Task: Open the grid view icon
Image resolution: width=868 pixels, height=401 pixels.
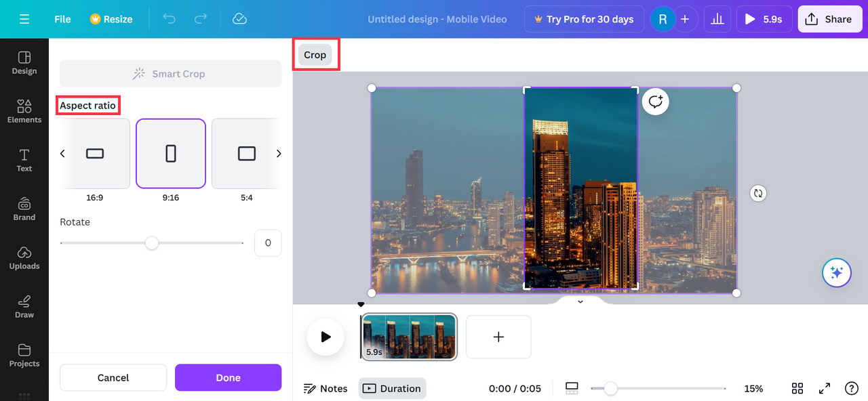Action: 797,388
